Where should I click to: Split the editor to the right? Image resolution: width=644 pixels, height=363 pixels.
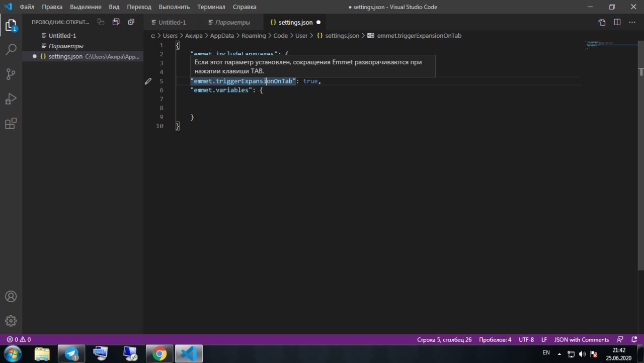(617, 23)
